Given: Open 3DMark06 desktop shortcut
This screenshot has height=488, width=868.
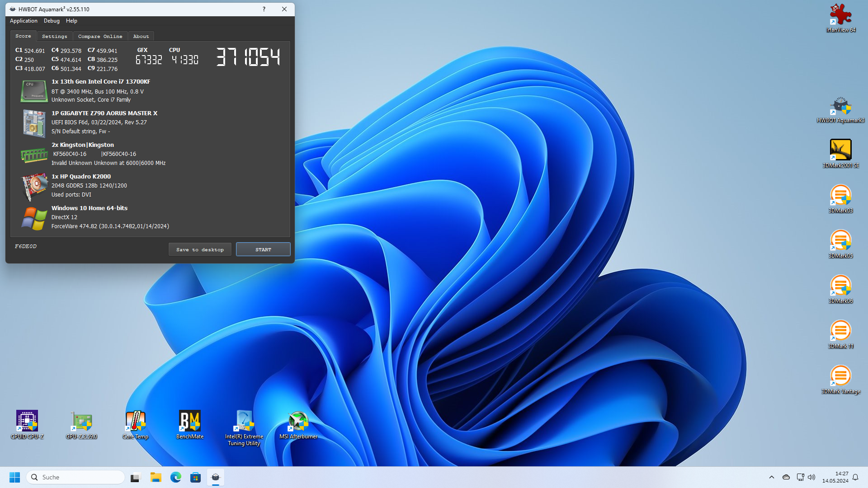Looking at the screenshot, I should [840, 289].
